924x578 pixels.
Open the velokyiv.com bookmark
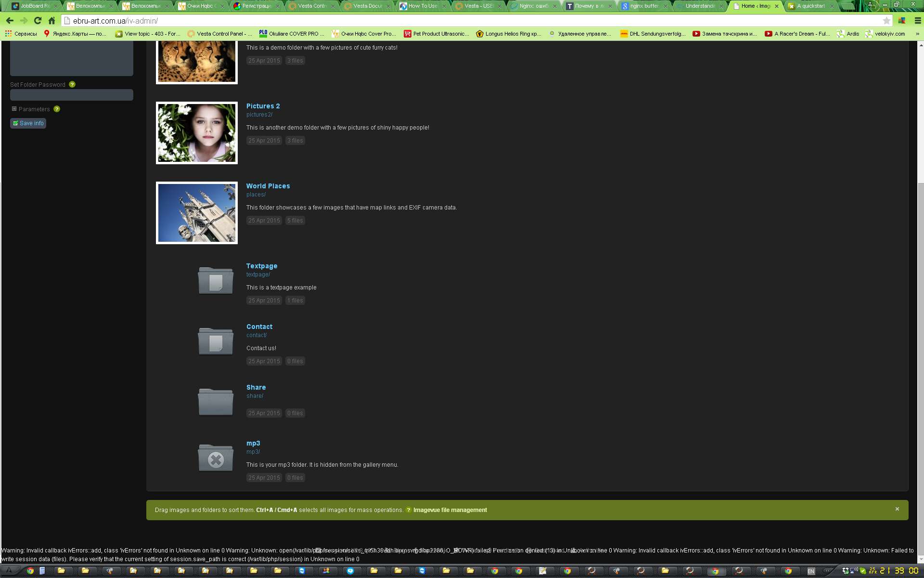885,34
